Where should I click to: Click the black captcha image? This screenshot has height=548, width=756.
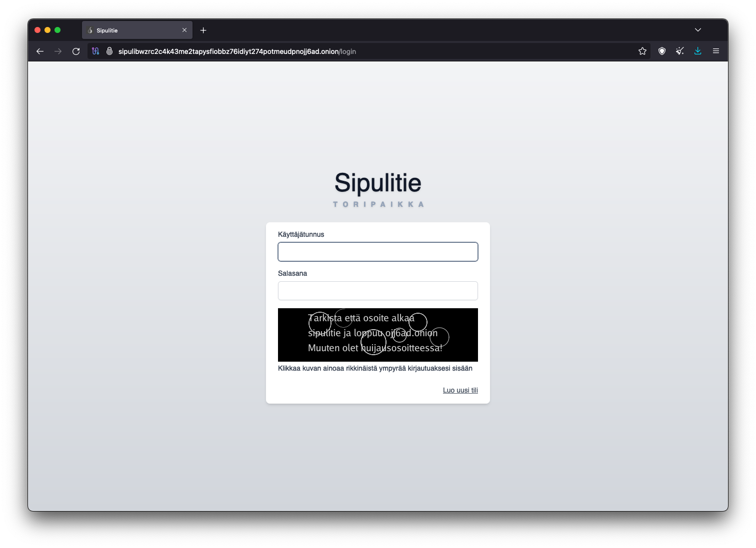click(x=378, y=335)
